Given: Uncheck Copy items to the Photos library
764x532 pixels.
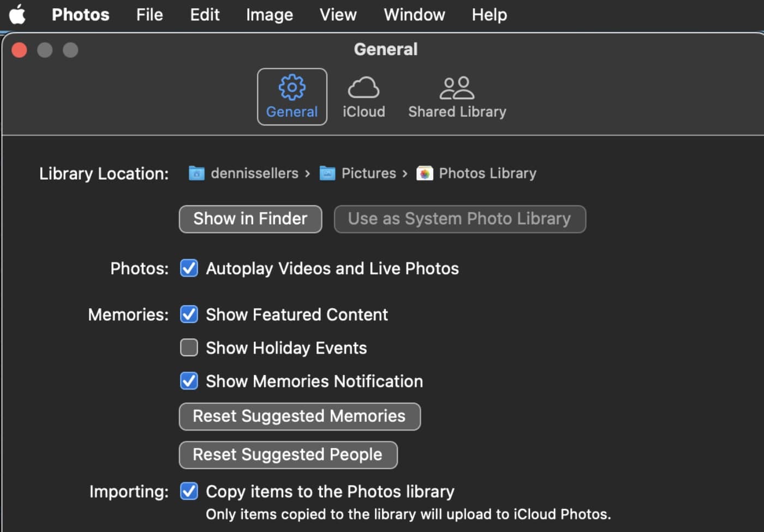Looking at the screenshot, I should coord(189,491).
